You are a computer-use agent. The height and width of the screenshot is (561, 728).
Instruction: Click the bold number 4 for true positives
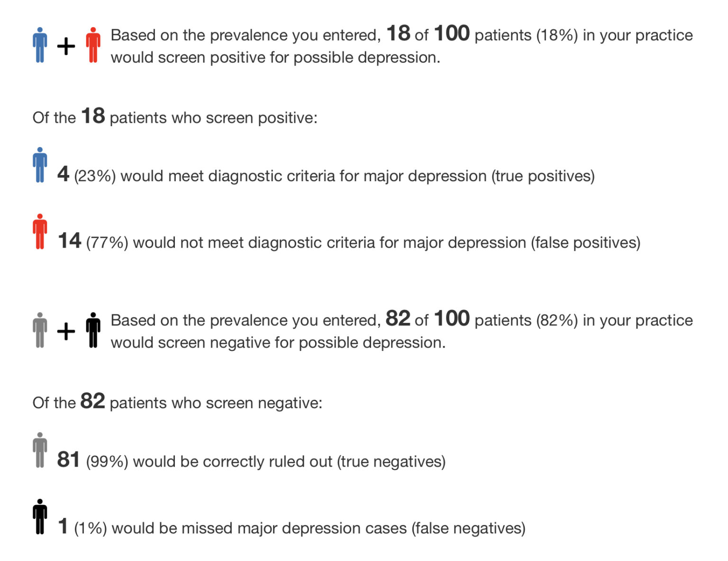click(63, 174)
